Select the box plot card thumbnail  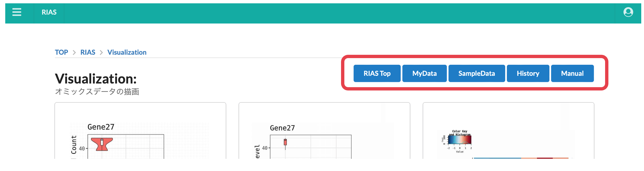tap(324, 133)
